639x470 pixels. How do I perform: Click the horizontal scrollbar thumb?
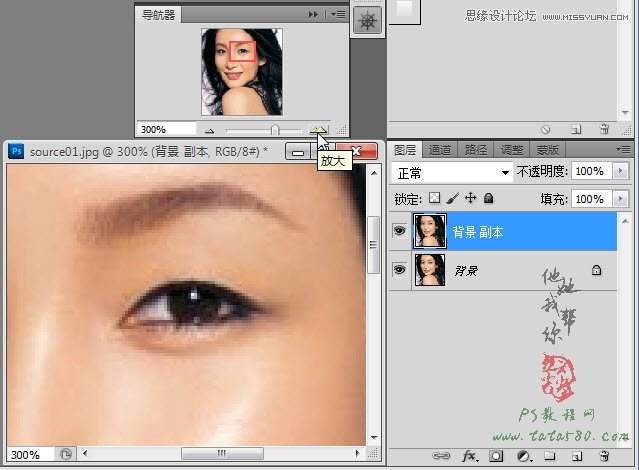[222, 453]
